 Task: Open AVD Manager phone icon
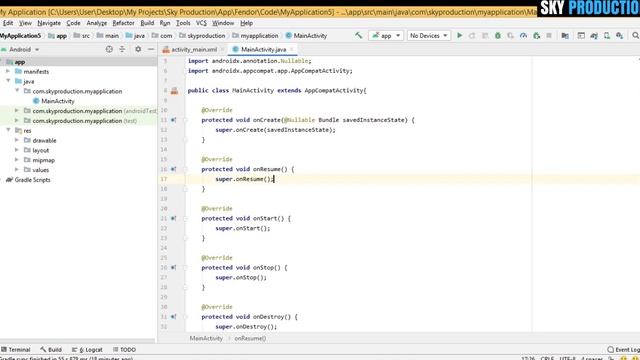pyautogui.click(x=607, y=36)
